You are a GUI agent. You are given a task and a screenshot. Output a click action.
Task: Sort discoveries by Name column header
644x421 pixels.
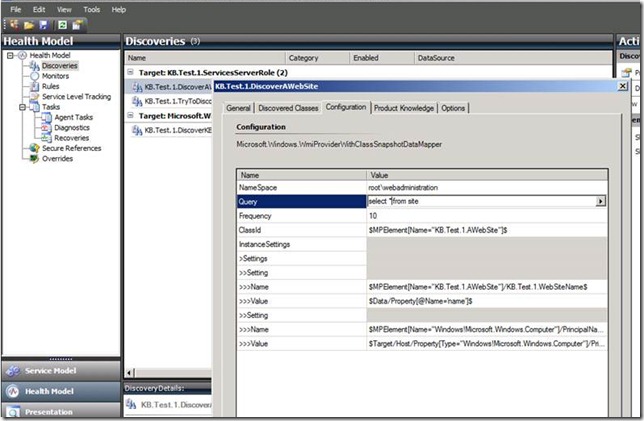pyautogui.click(x=205, y=58)
